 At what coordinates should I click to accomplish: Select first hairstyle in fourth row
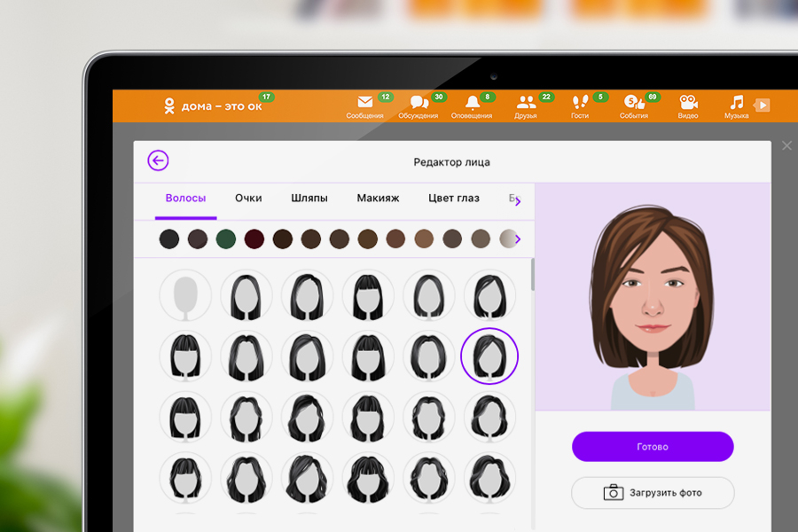click(x=185, y=479)
